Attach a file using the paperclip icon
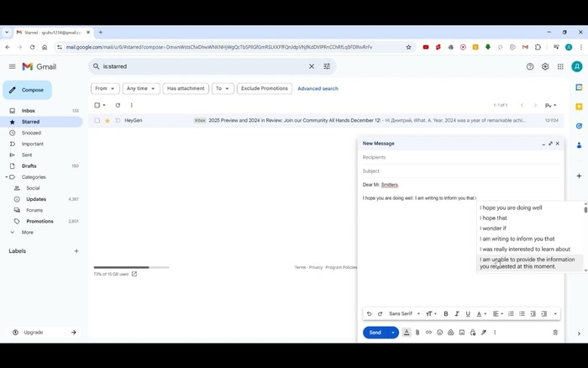 (x=417, y=333)
